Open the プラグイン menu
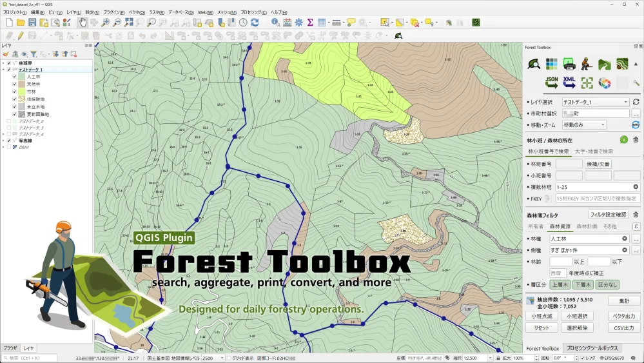The height and width of the screenshot is (363, 644). pyautogui.click(x=113, y=12)
